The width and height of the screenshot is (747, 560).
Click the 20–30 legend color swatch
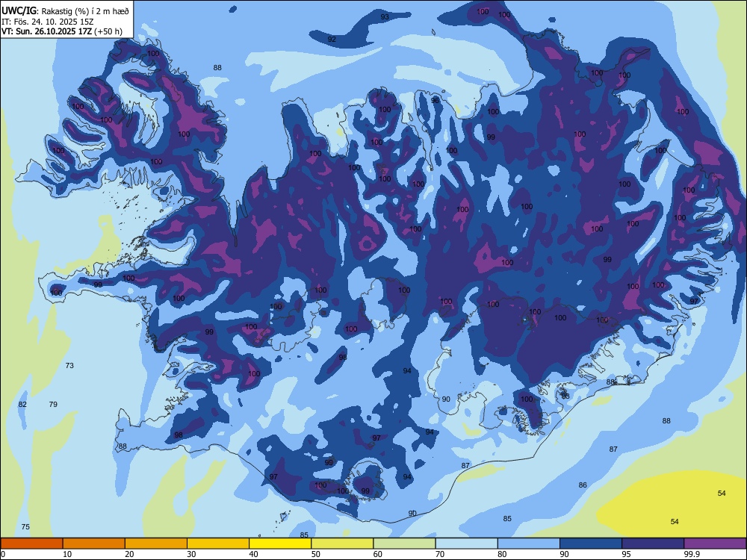[x=156, y=544]
